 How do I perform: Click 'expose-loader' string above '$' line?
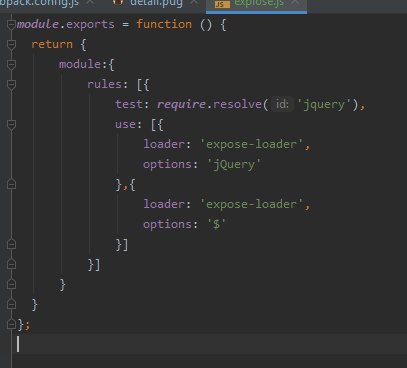click(251, 204)
